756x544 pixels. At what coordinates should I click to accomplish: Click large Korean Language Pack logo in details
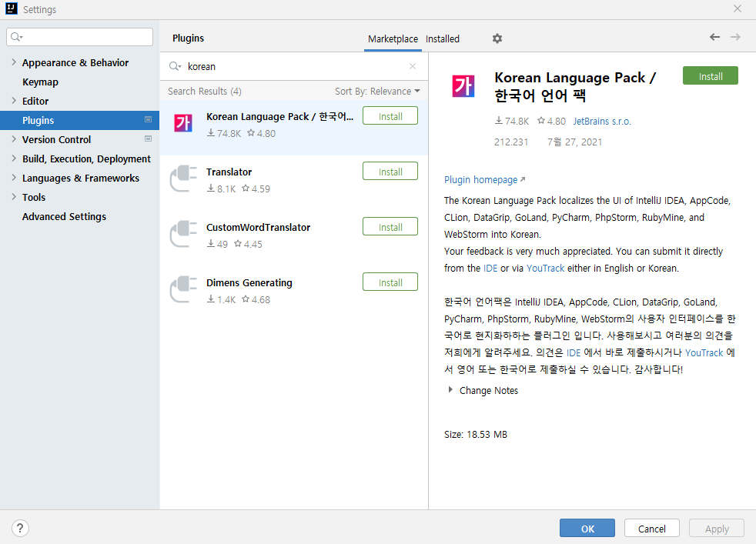tap(463, 86)
